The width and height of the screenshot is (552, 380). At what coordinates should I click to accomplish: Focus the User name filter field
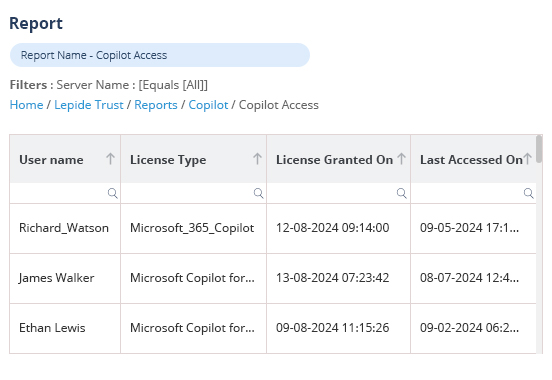tap(65, 193)
